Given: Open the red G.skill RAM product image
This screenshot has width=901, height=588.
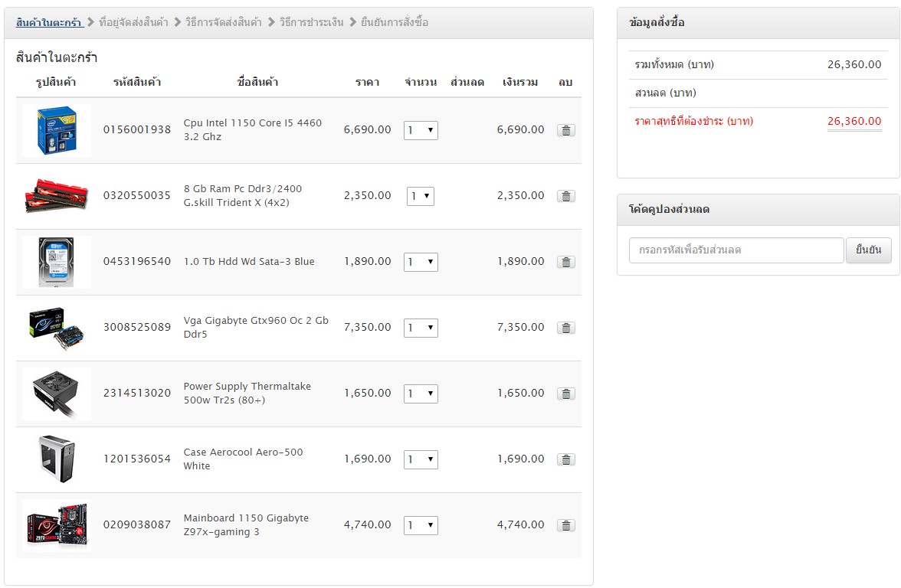Looking at the screenshot, I should (x=57, y=196).
